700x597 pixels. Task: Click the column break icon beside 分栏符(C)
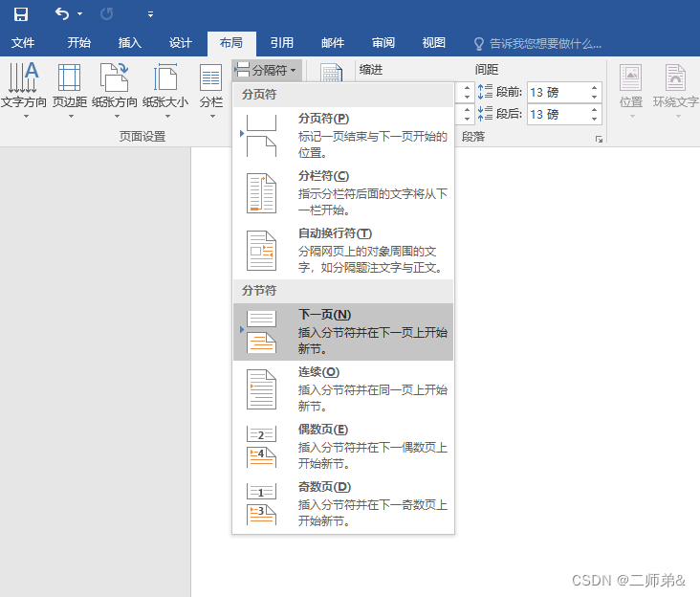[261, 193]
